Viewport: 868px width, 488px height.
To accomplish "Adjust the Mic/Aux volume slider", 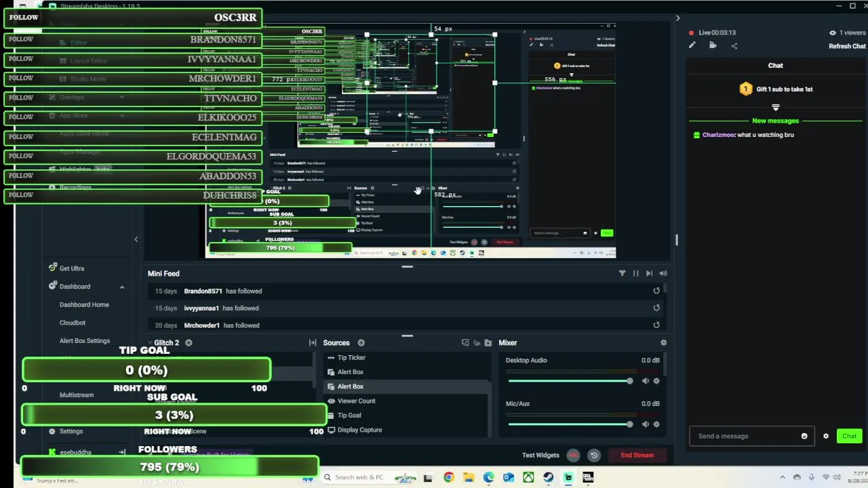I will [570, 424].
